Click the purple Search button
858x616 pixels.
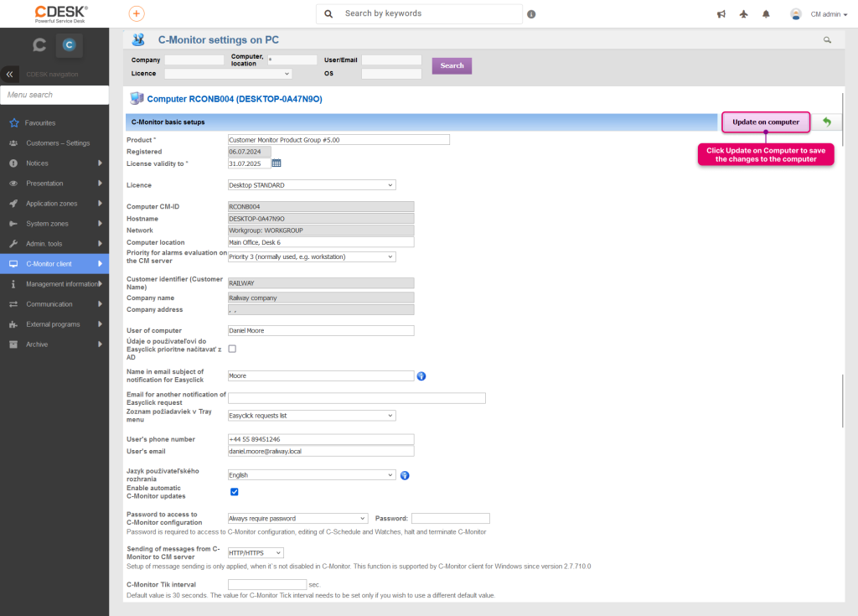(452, 65)
